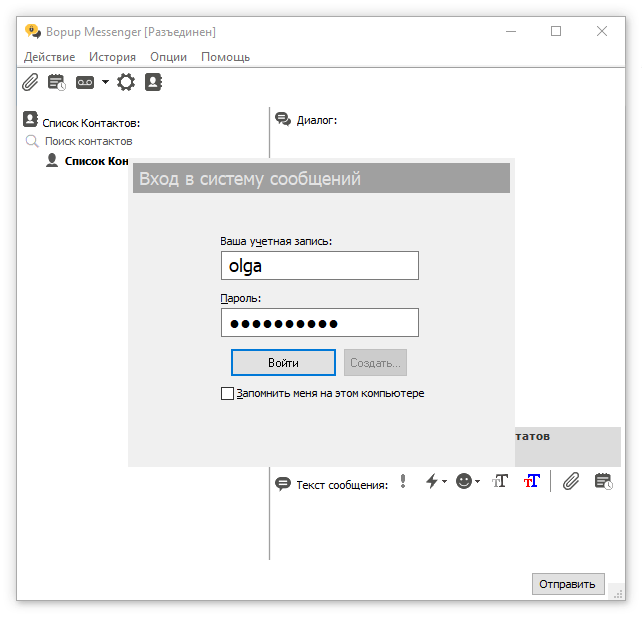642x619 pixels.
Task: Expand the dropdown arrow next to status icon
Action: (105, 82)
